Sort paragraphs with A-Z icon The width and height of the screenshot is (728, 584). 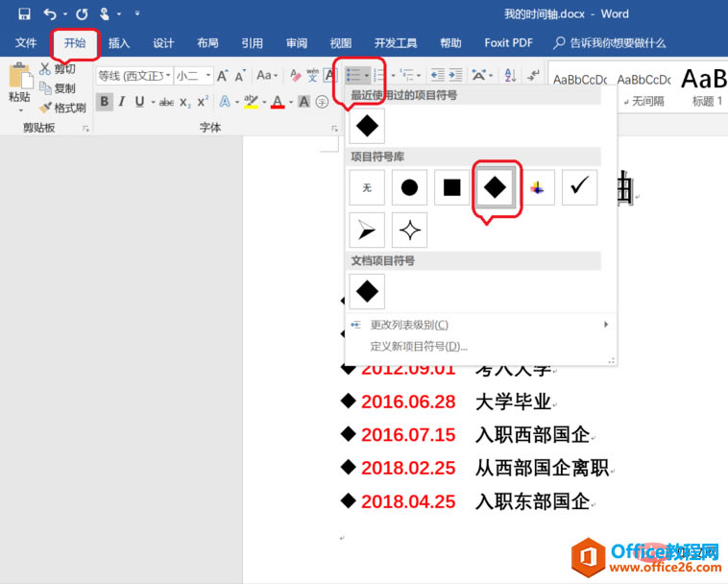point(510,75)
